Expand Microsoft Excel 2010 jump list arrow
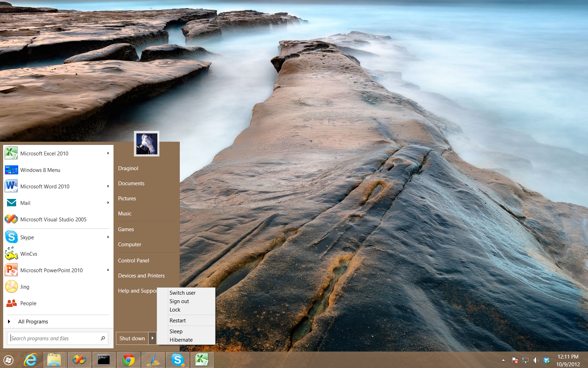Screen dimensions: 588x368 (108, 153)
